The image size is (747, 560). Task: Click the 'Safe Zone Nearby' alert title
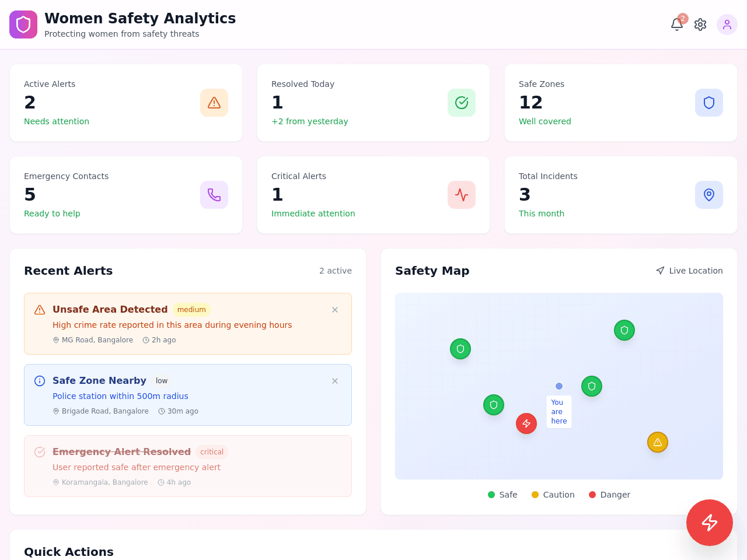pyautogui.click(x=99, y=381)
